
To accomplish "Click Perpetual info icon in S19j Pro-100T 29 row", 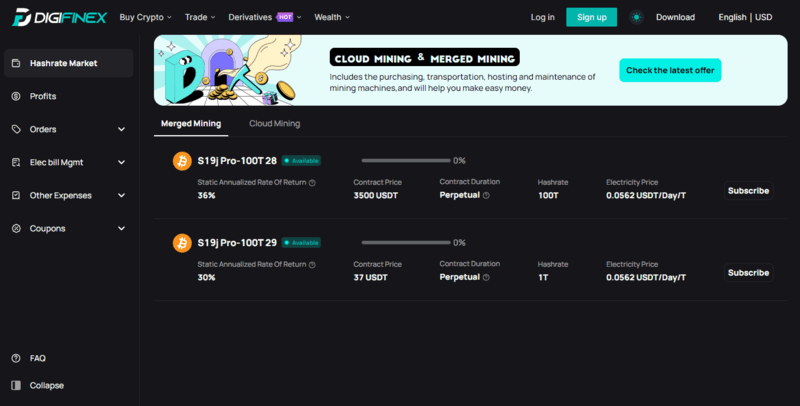I will [486, 277].
